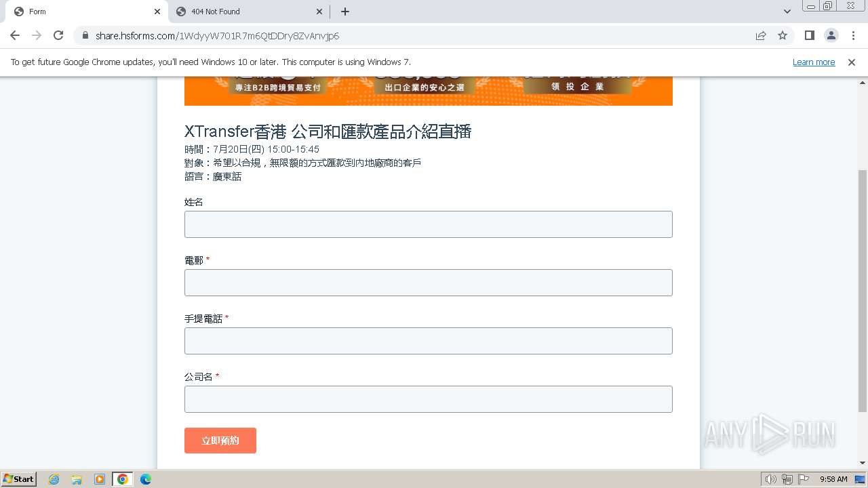Close the 404 Not Found tab

tap(320, 12)
